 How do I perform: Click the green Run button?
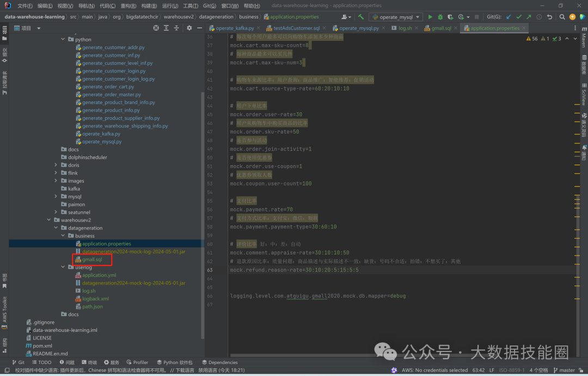click(430, 17)
